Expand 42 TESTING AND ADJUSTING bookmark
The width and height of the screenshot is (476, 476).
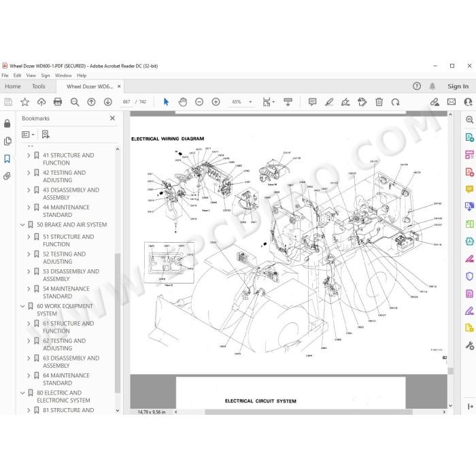coord(29,173)
